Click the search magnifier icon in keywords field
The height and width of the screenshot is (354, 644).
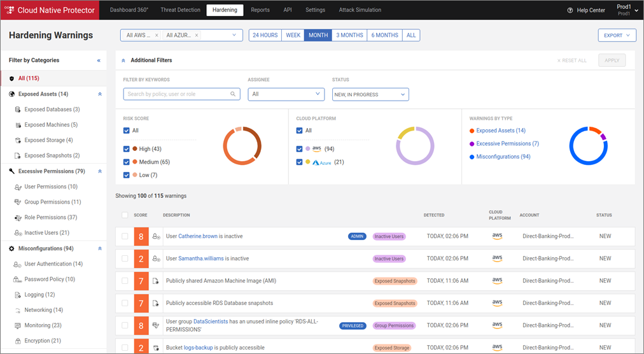pyautogui.click(x=234, y=94)
